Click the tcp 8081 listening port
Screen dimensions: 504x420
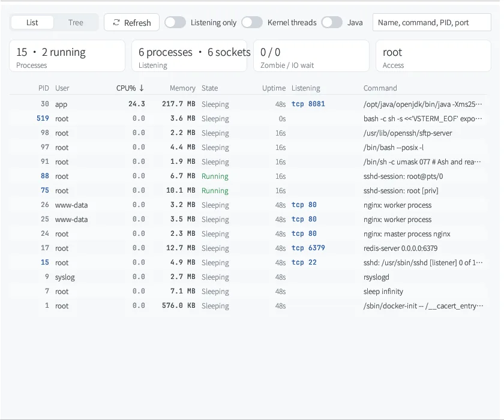pos(308,104)
